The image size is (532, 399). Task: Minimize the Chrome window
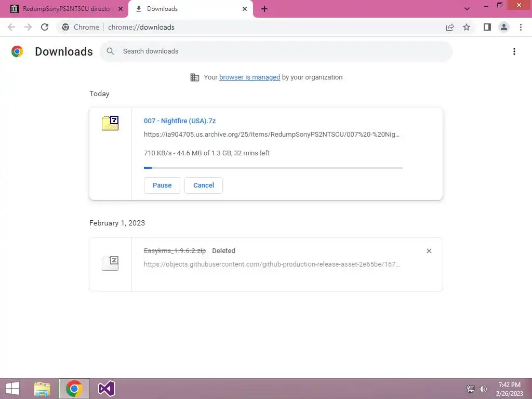click(486, 5)
